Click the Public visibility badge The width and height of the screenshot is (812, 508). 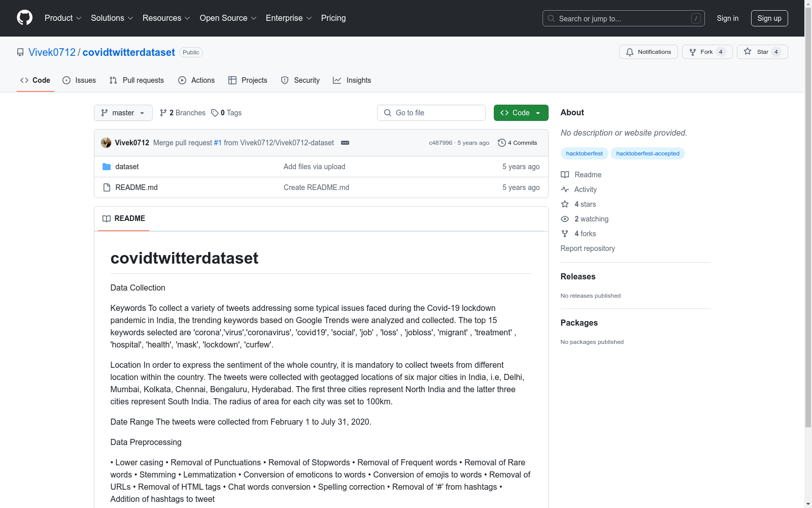coord(191,52)
